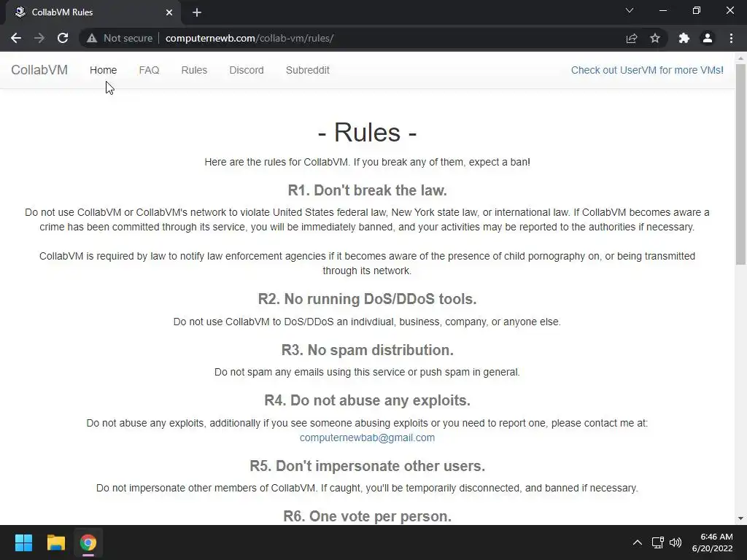The height and width of the screenshot is (560, 747).
Task: Open a new tab with plus button
Action: pyautogui.click(x=197, y=12)
